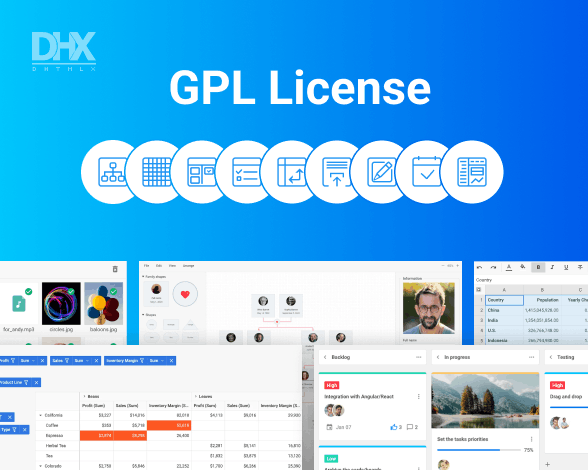This screenshot has width=588, height=470.
Task: Remove the Type chip with its X
Action: coord(24,429)
